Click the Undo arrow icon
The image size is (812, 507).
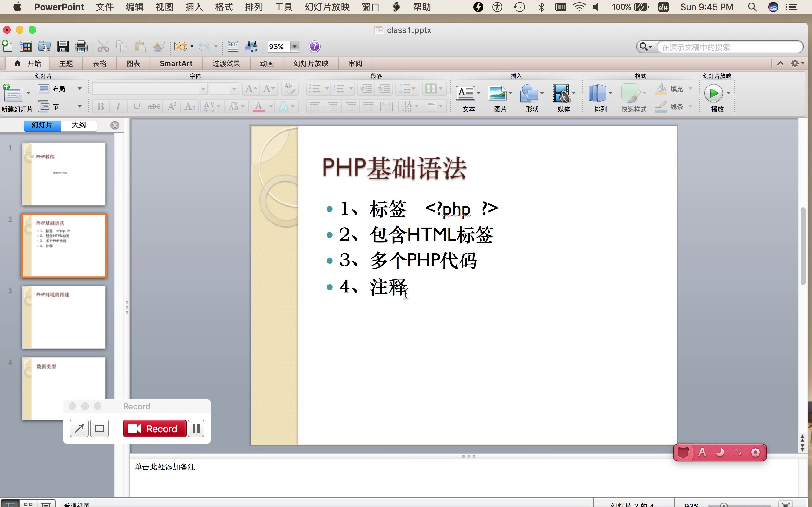[x=180, y=46]
